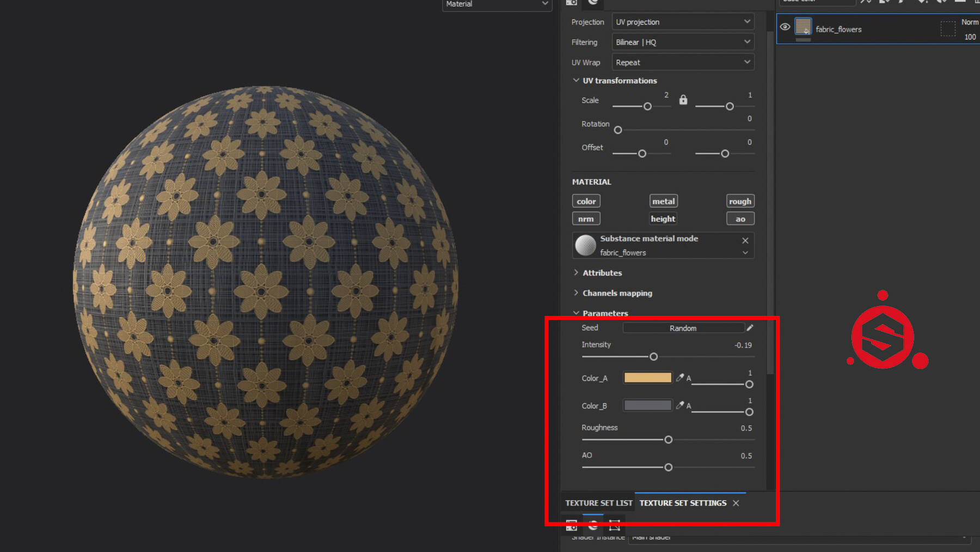Click the height channel button
The height and width of the screenshot is (552, 980).
[663, 219]
